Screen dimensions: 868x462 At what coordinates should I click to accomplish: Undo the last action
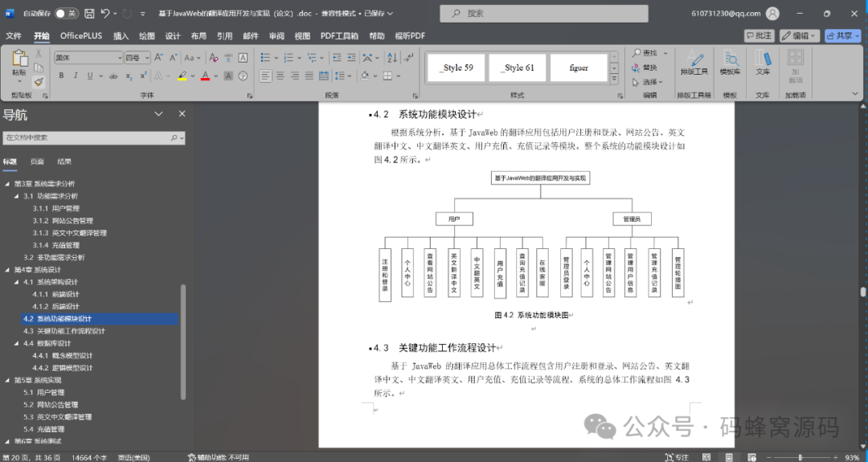click(x=105, y=14)
